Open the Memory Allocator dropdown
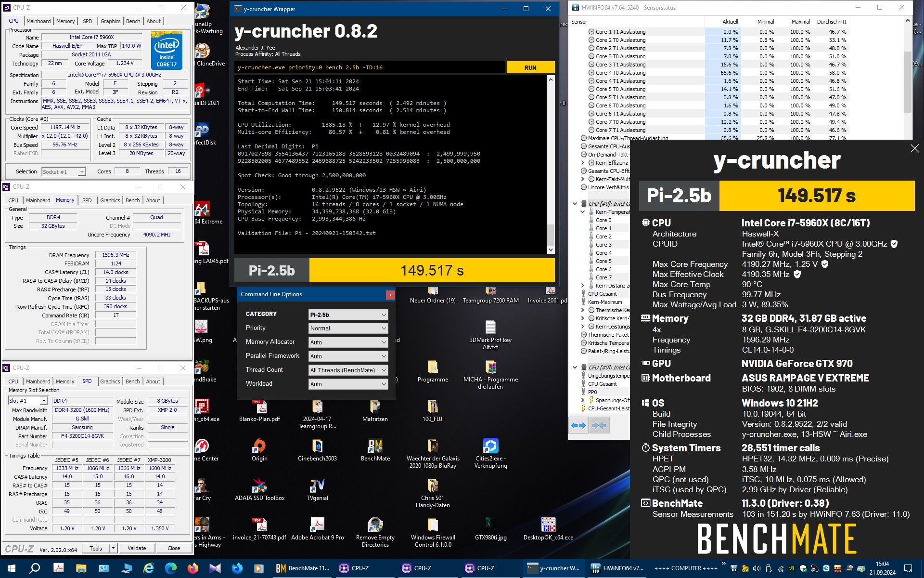Screen dimensions: 924x578 tap(348, 342)
